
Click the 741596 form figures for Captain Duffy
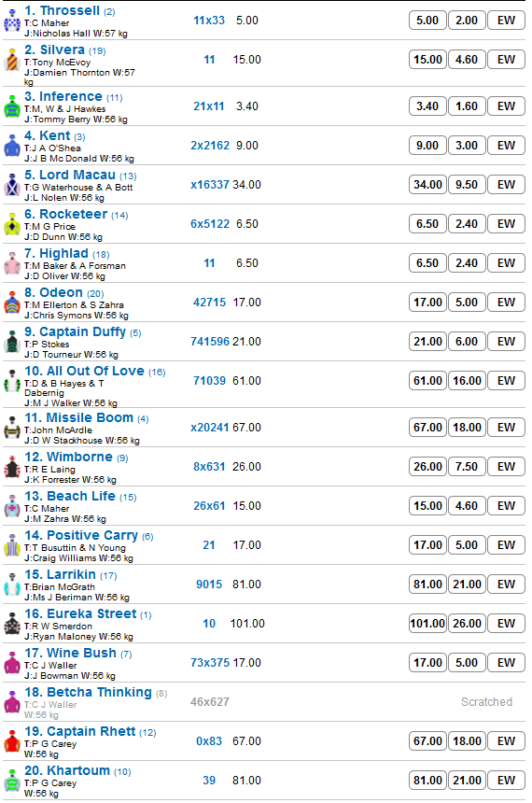210,342
